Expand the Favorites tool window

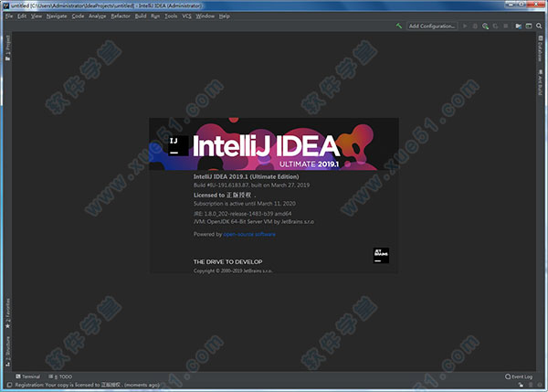tap(7, 313)
